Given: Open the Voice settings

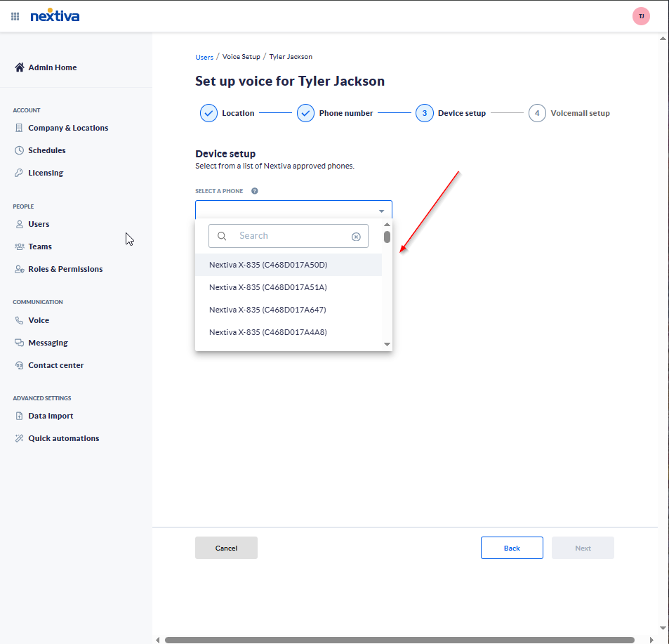Looking at the screenshot, I should click(x=39, y=320).
